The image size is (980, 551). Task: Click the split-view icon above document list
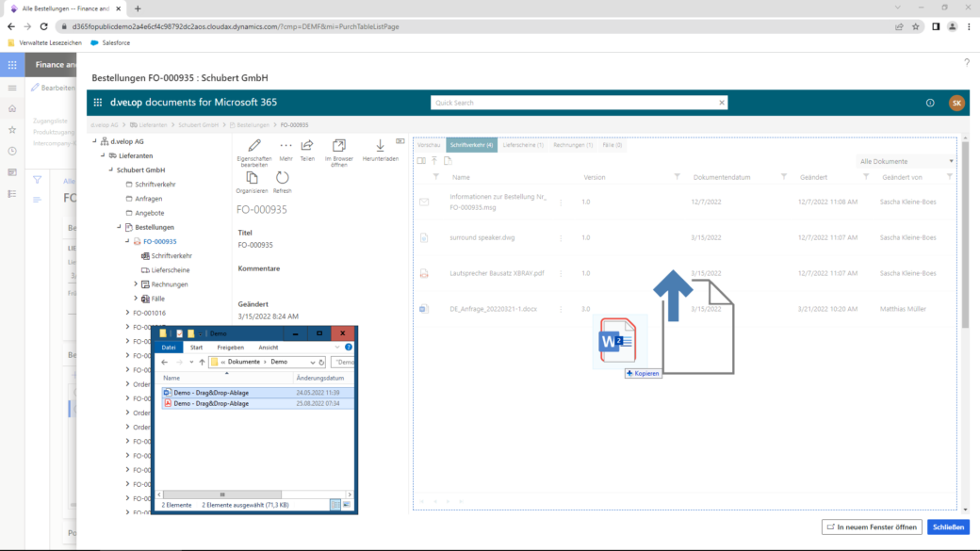pos(421,160)
